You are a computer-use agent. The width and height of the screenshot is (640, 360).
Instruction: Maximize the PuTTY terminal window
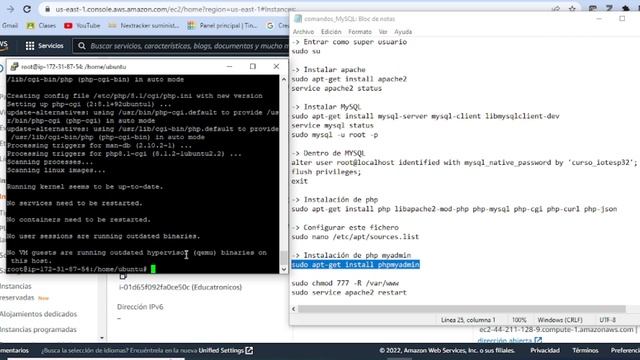tap(253, 67)
